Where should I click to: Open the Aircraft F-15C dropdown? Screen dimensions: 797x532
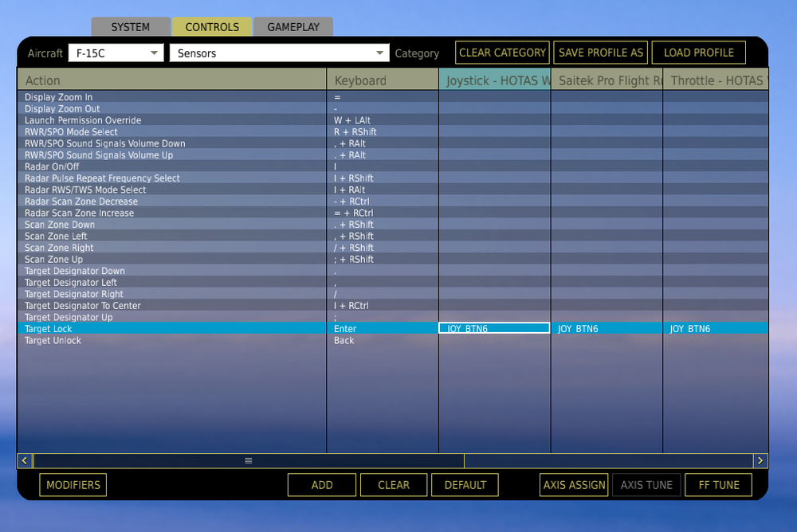pyautogui.click(x=116, y=53)
